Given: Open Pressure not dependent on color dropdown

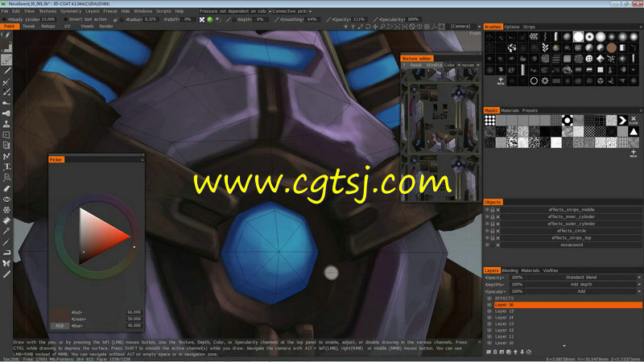Looking at the screenshot, I should click(x=235, y=11).
